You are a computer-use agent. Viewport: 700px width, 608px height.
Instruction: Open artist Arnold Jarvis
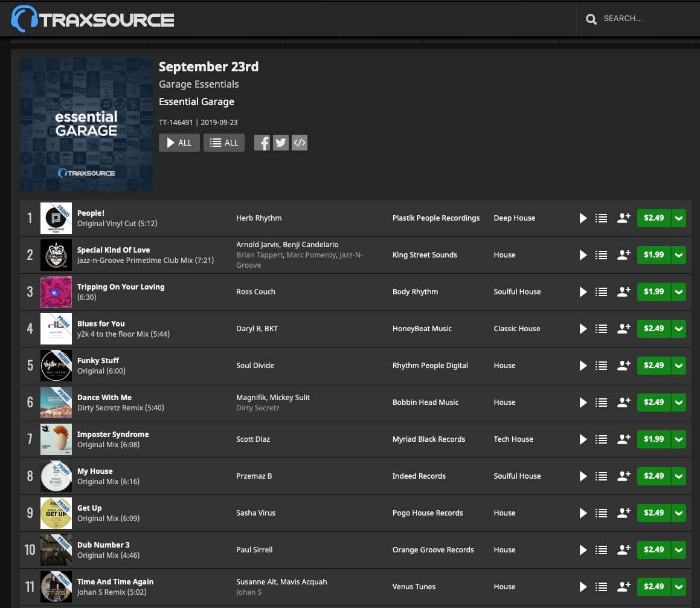coord(257,245)
